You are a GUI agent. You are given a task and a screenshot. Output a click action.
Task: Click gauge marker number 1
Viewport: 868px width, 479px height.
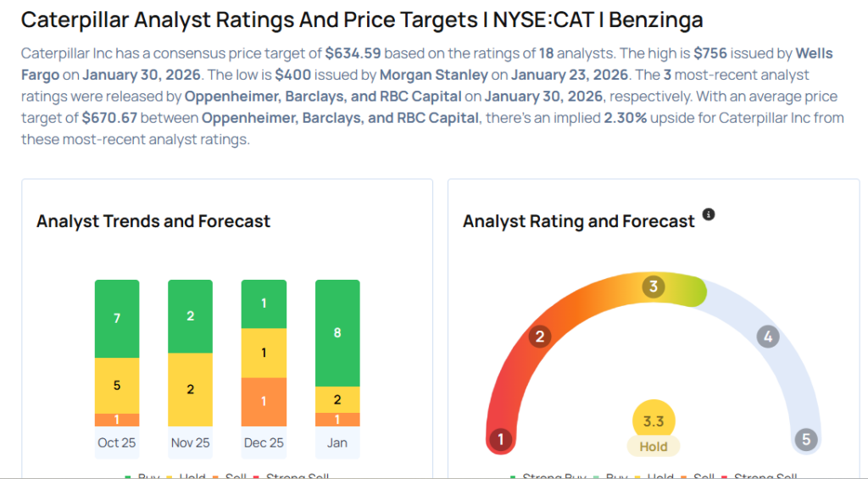pyautogui.click(x=501, y=439)
